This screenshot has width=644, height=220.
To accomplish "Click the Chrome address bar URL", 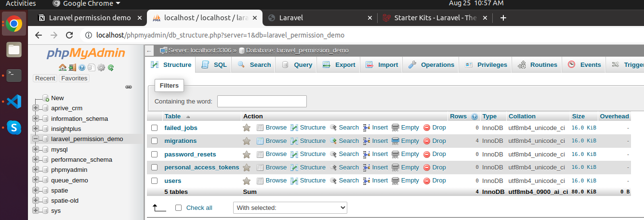I will 220,35.
